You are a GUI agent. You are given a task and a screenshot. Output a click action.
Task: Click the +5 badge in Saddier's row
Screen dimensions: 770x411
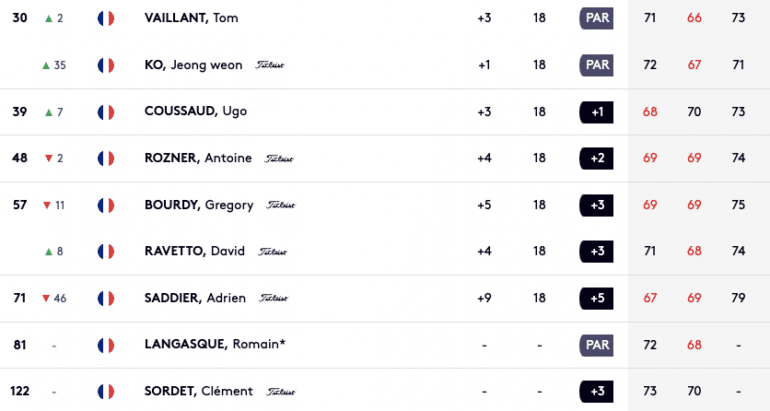pyautogui.click(x=597, y=298)
